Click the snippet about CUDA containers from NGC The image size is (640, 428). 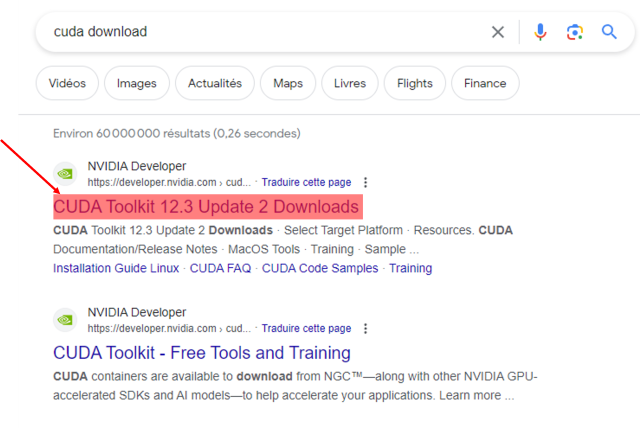(295, 386)
